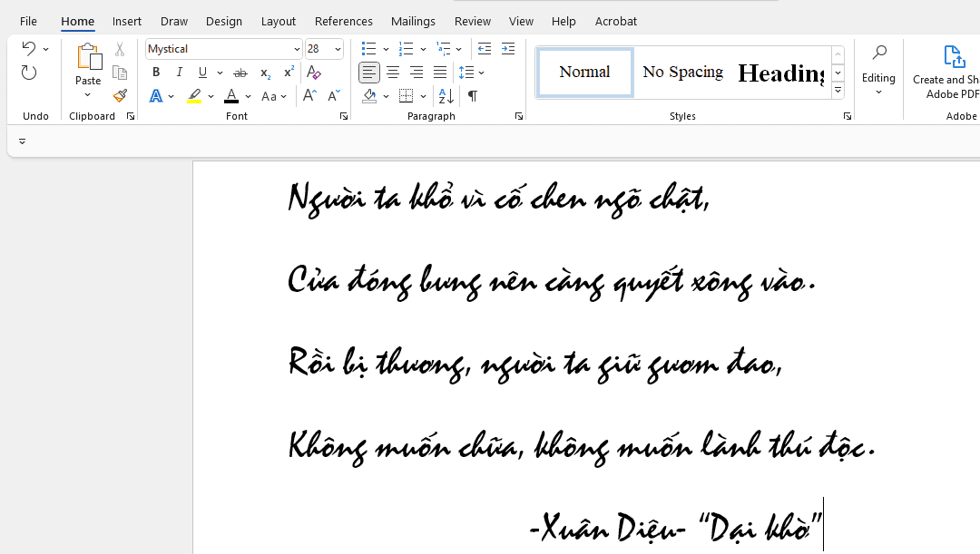
Task: Apply subscript formatting
Action: (265, 73)
